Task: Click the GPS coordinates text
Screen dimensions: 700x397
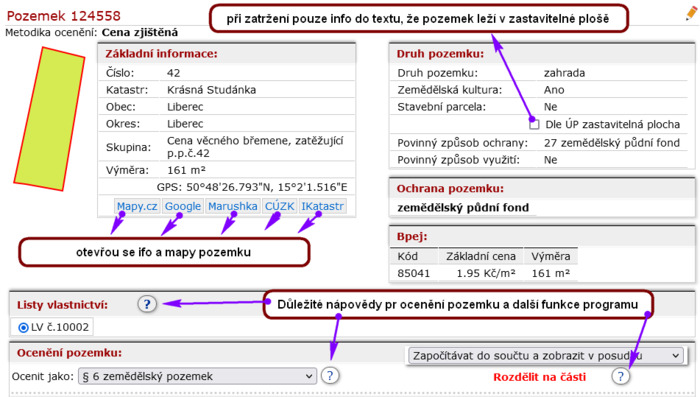Action: (252, 187)
